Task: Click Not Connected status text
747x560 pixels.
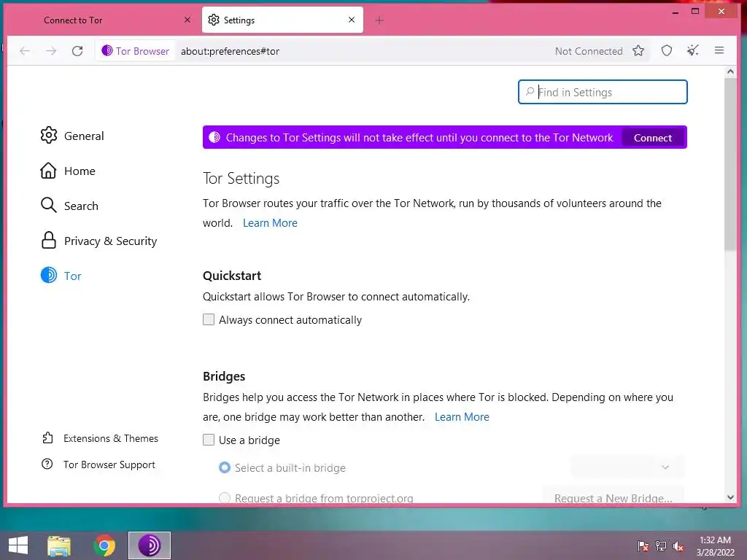Action: tap(589, 51)
